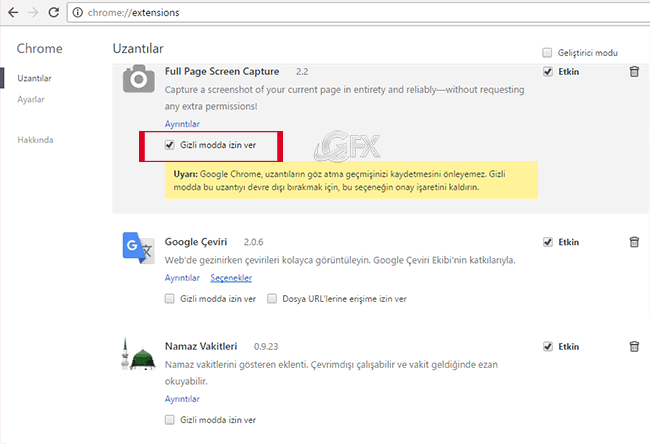Delete the Google Çeviri extension

click(x=634, y=242)
